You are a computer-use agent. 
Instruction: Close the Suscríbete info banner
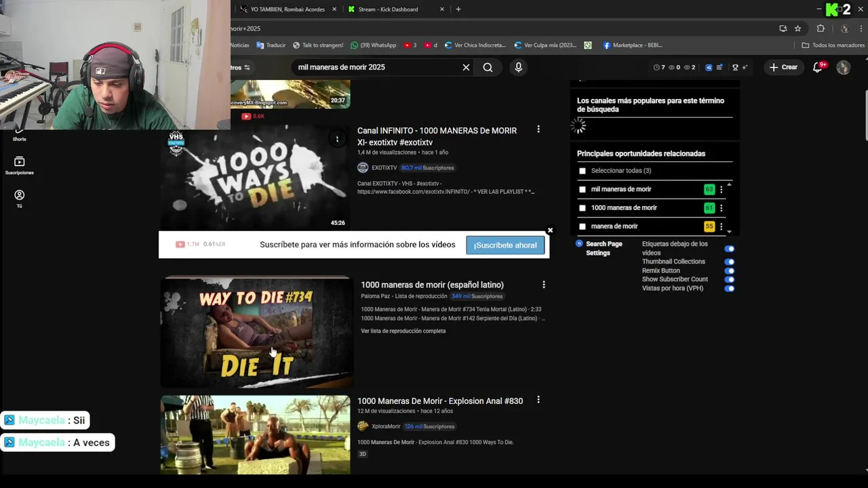[x=550, y=230]
